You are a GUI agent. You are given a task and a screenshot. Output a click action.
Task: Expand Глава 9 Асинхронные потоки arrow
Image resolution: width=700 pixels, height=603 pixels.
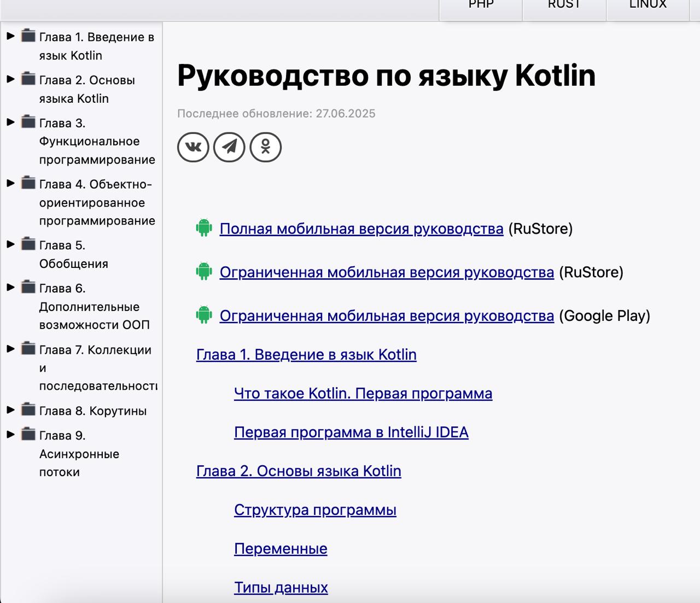coord(10,435)
